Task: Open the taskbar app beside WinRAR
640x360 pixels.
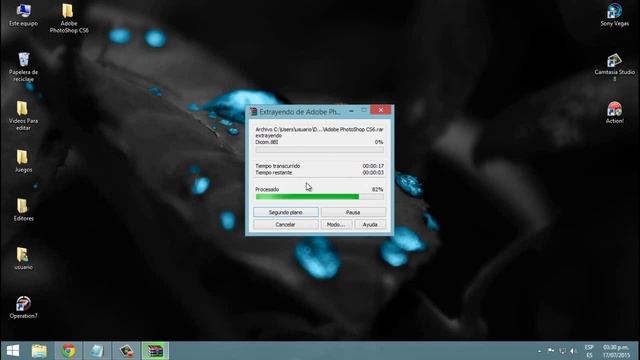Action: point(127,351)
